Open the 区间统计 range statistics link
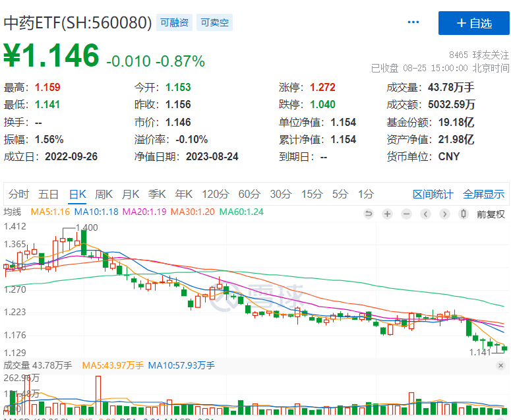Image resolution: width=511 pixels, height=420 pixels. tap(433, 194)
